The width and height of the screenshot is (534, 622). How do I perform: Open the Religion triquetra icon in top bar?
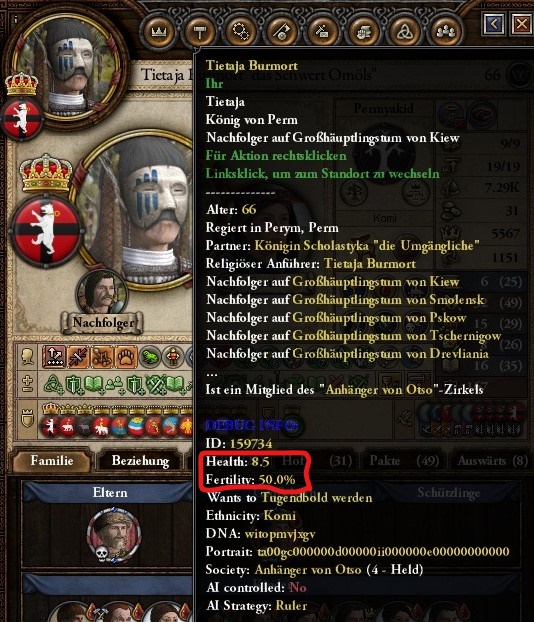pos(405,31)
